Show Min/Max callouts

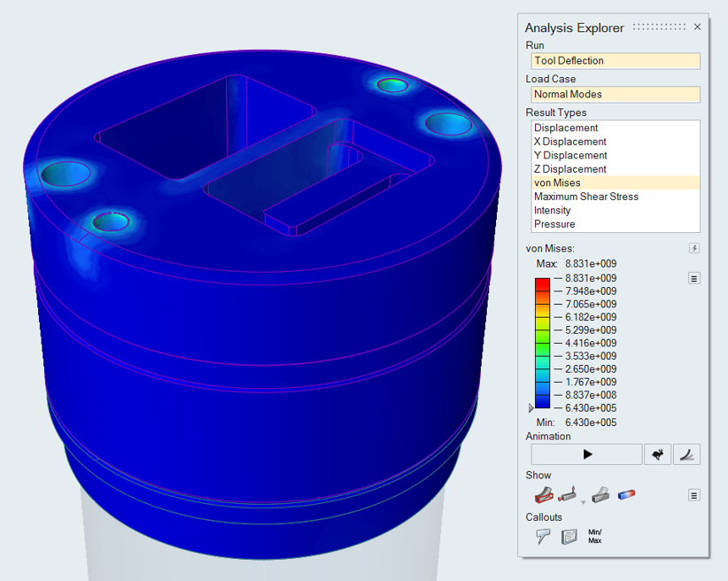(x=594, y=536)
